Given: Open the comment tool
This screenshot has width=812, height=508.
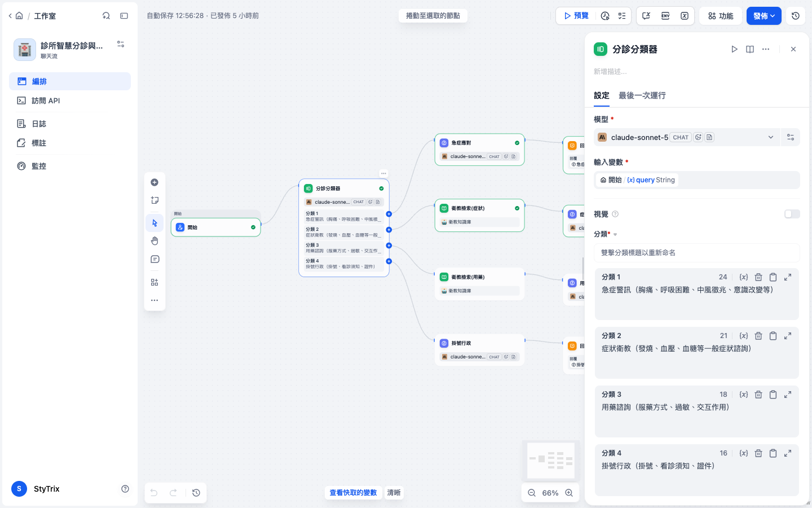Looking at the screenshot, I should point(155,260).
